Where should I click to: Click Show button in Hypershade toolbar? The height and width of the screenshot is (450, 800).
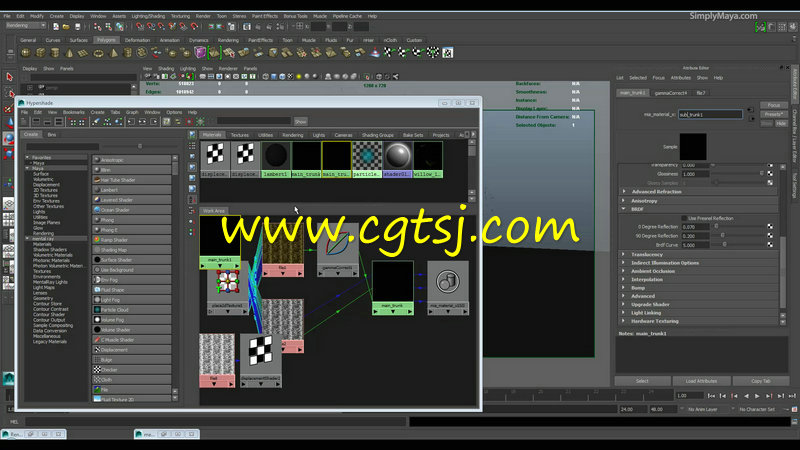pyautogui.click(x=301, y=121)
